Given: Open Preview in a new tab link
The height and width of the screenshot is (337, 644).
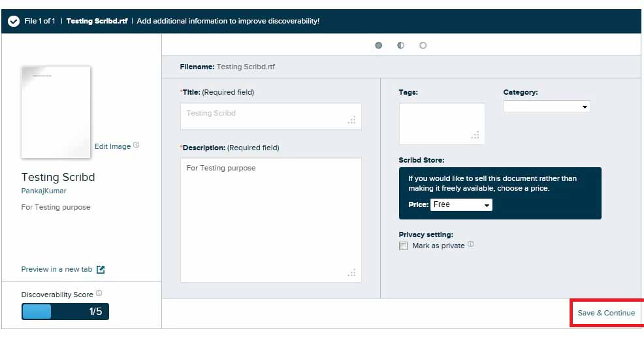Looking at the screenshot, I should tap(57, 269).
